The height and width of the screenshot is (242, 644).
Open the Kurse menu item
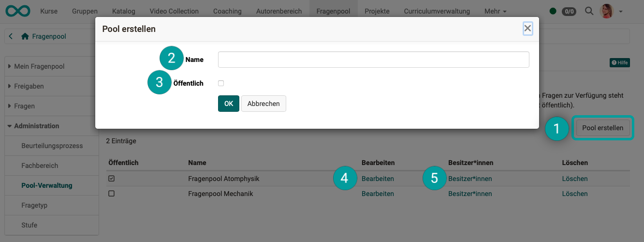(49, 11)
